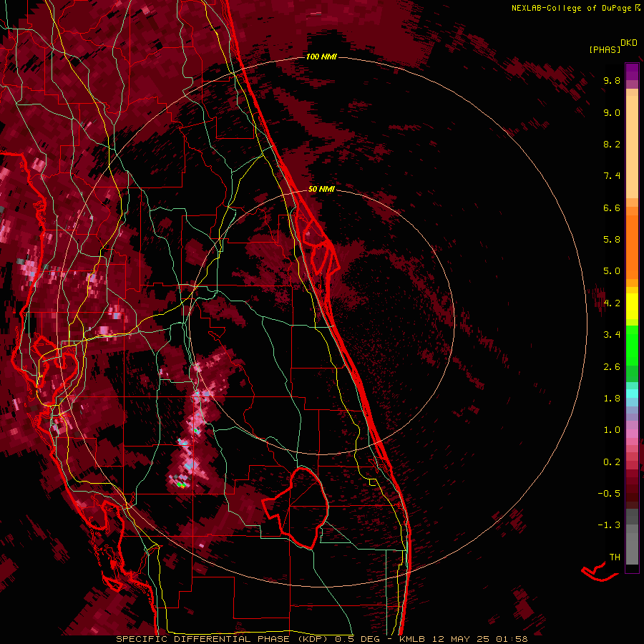The image size is (644, 644).
Task: Select the 6.6 legend value
Action: [612, 208]
